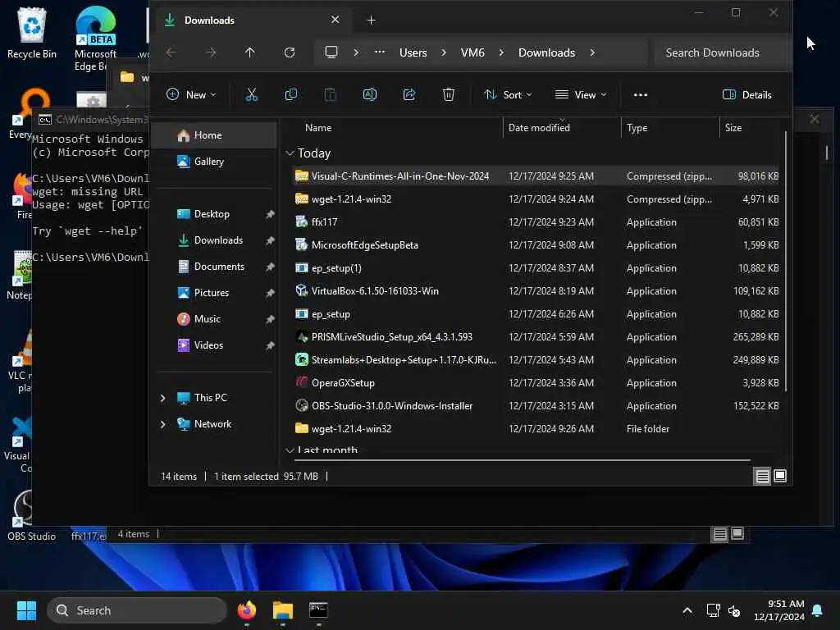The image size is (840, 630).
Task: Select OperaGXSetup file
Action: pyautogui.click(x=536, y=383)
